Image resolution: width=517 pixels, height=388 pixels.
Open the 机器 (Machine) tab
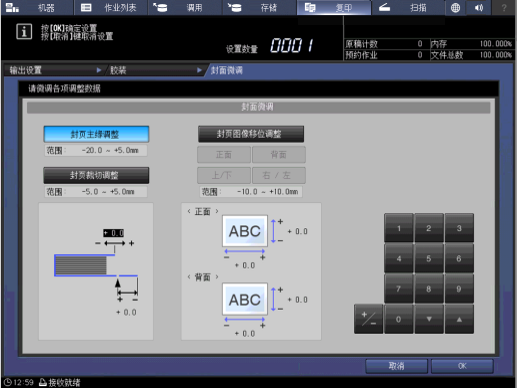click(37, 7)
